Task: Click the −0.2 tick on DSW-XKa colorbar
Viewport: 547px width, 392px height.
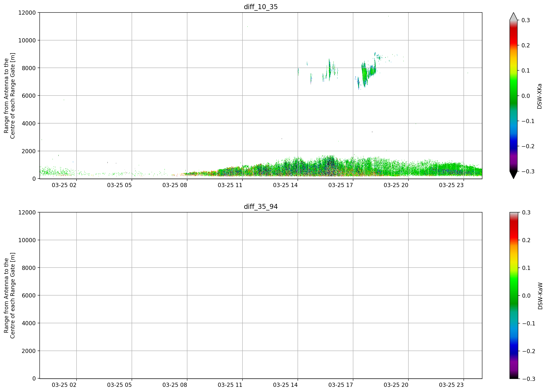Action: click(528, 146)
